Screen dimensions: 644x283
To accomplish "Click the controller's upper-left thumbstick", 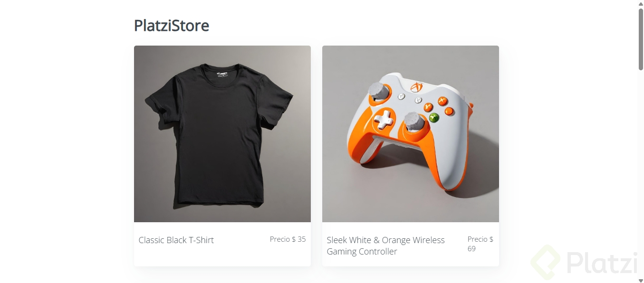I will (x=378, y=91).
